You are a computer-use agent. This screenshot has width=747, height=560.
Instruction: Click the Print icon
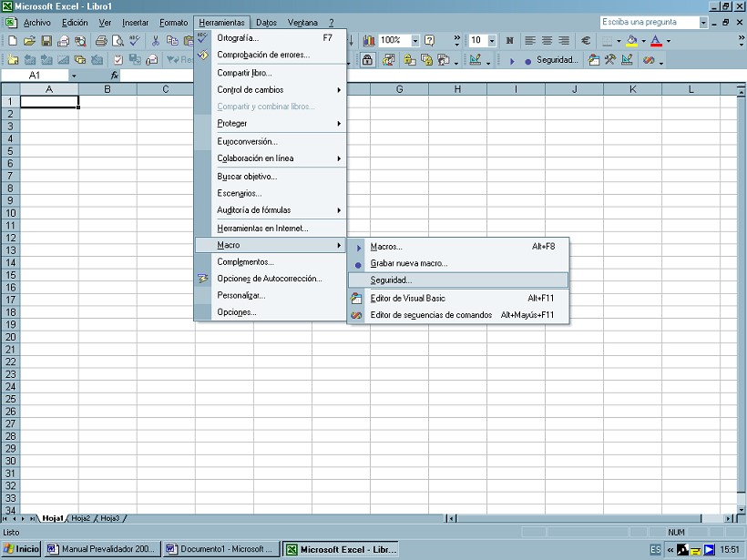101,41
